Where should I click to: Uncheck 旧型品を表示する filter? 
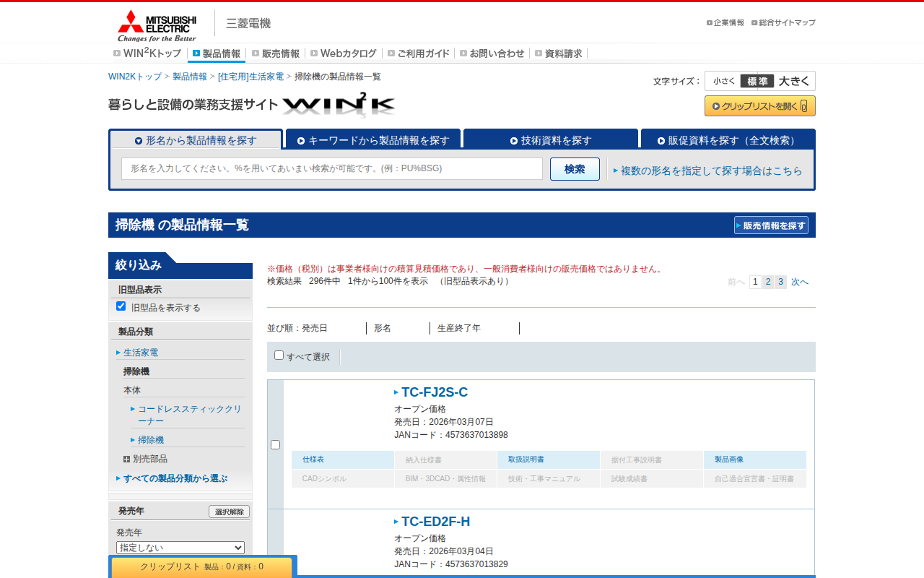click(x=121, y=306)
